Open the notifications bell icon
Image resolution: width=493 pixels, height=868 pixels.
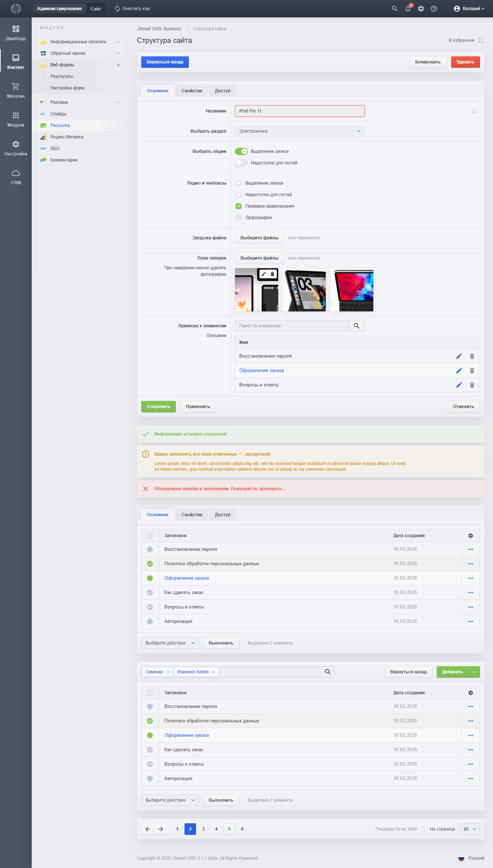click(408, 9)
